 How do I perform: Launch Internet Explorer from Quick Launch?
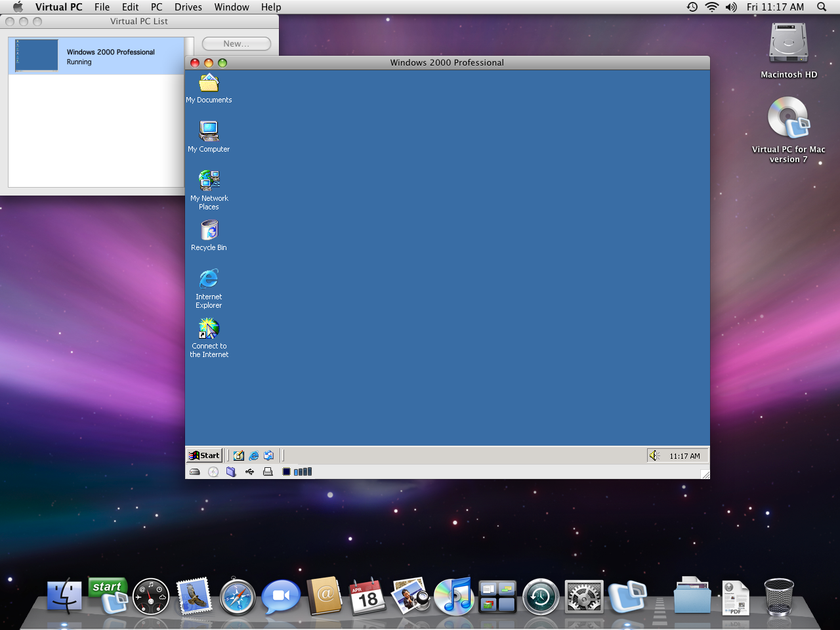click(x=254, y=455)
